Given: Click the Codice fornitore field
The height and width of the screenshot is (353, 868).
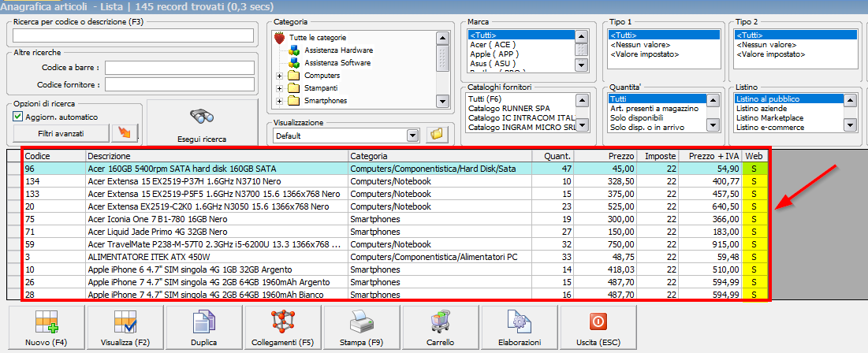Looking at the screenshot, I should click(x=180, y=84).
